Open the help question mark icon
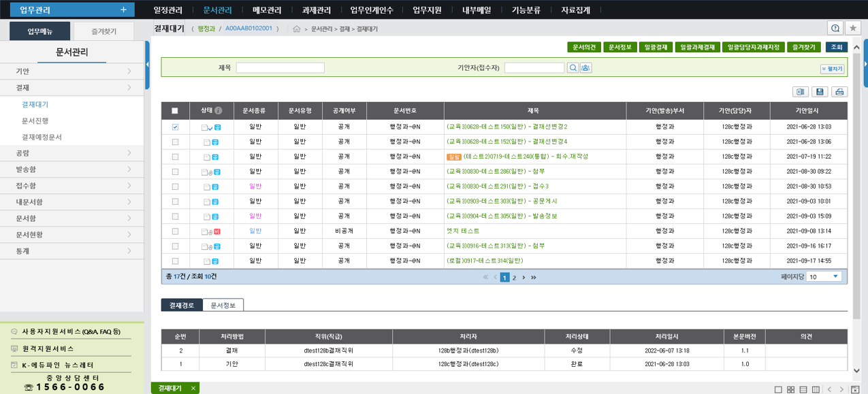This screenshot has height=394, width=868. 835,28
